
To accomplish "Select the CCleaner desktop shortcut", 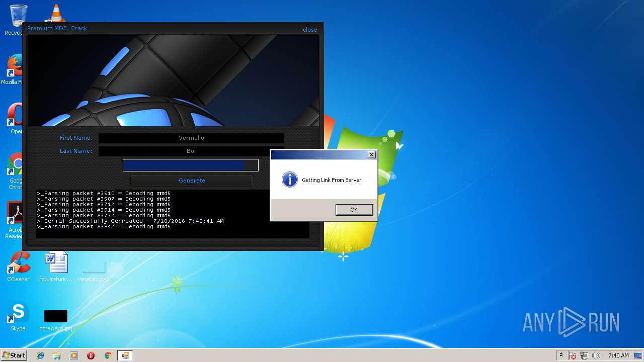I will pos(18,266).
